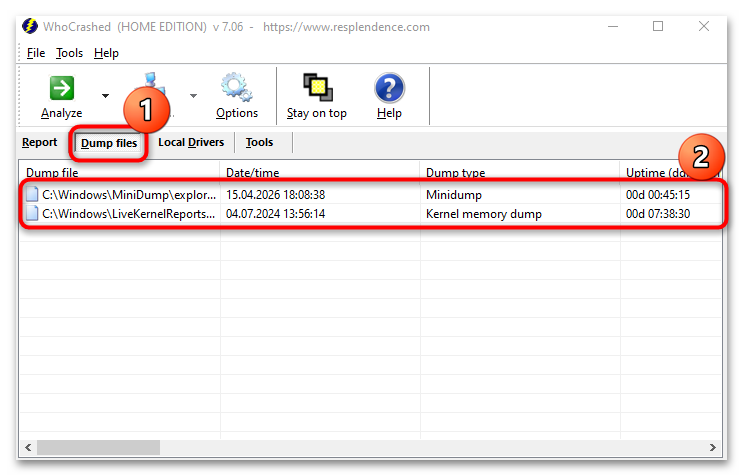The height and width of the screenshot is (476, 743).
Task: Switch to the Tools tab
Action: [259, 142]
